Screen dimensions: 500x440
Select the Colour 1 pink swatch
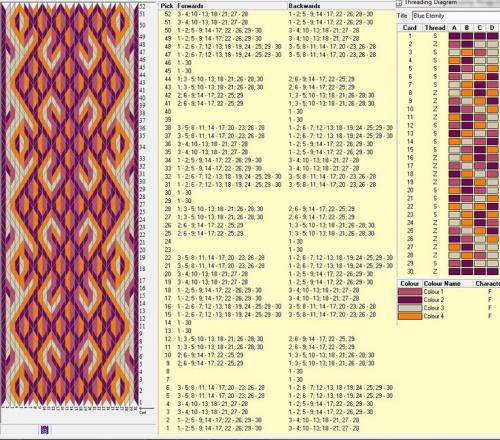410,292
